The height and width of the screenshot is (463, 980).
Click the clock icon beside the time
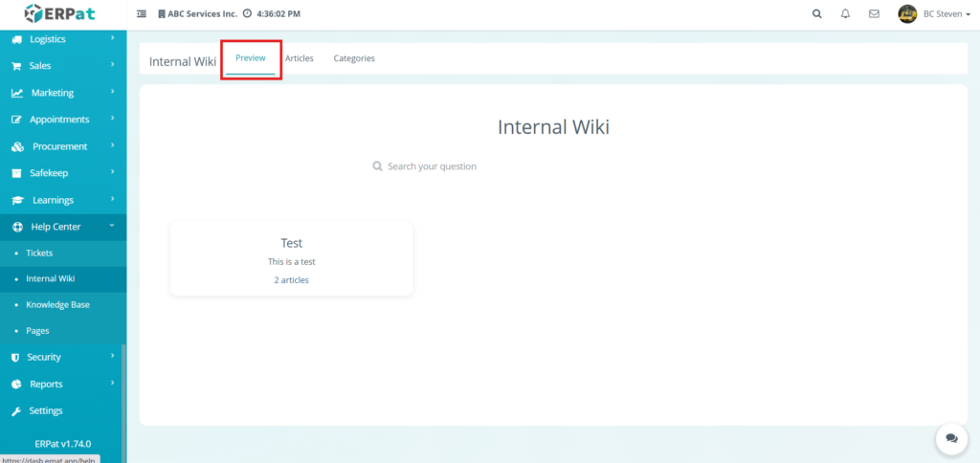[x=247, y=13]
